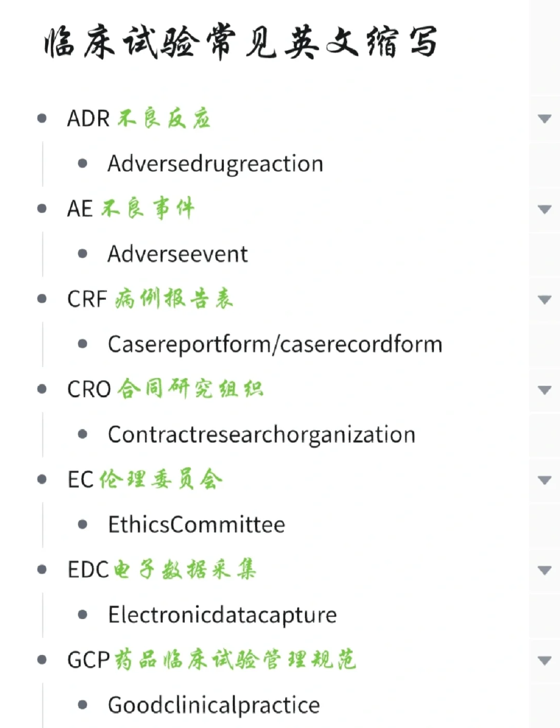Click the bullet beside EDC heading
The height and width of the screenshot is (728, 560).
(x=42, y=569)
